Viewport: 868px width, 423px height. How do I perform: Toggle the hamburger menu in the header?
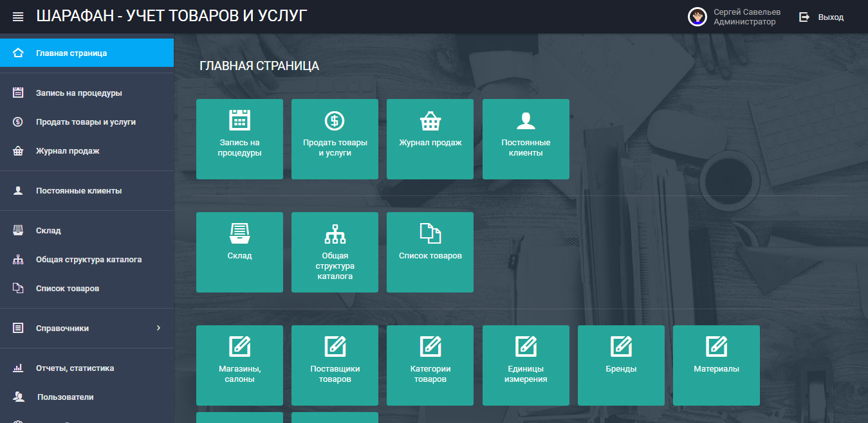[x=18, y=17]
